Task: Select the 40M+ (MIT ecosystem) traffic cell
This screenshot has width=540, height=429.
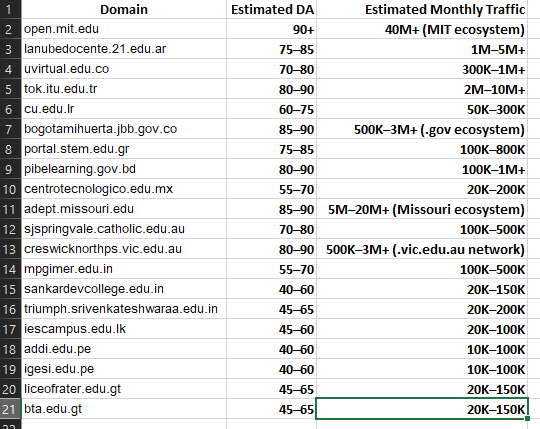Action: point(422,29)
